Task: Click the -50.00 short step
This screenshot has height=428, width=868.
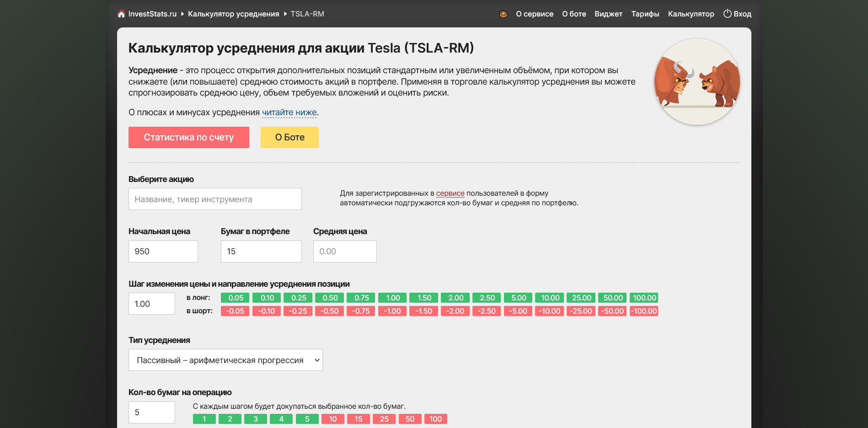Action: pyautogui.click(x=612, y=311)
